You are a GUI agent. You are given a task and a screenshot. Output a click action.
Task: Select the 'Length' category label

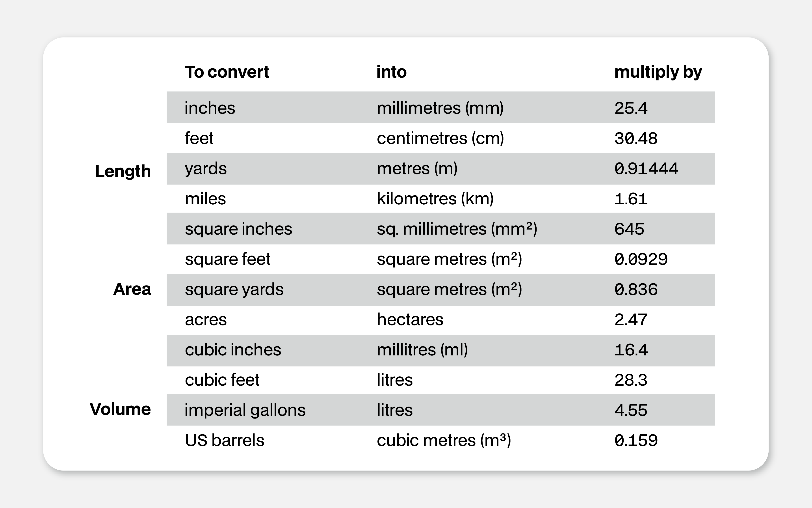(123, 171)
